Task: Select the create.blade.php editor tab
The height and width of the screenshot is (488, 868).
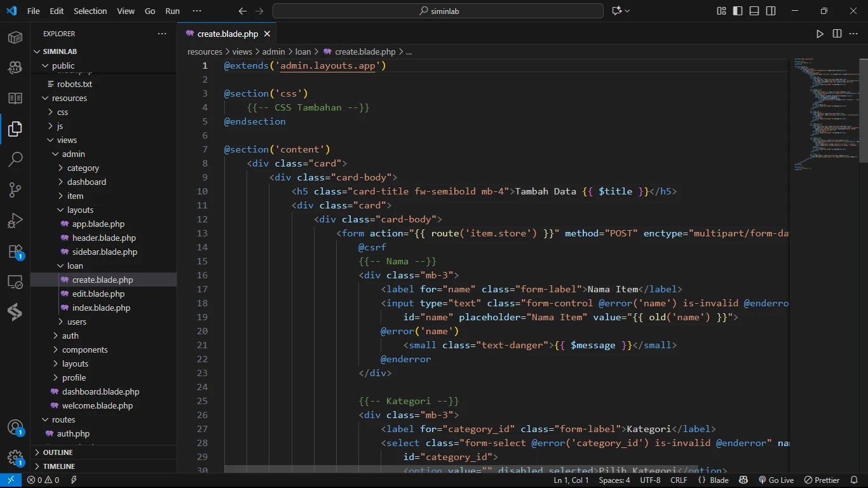Action: click(x=227, y=34)
